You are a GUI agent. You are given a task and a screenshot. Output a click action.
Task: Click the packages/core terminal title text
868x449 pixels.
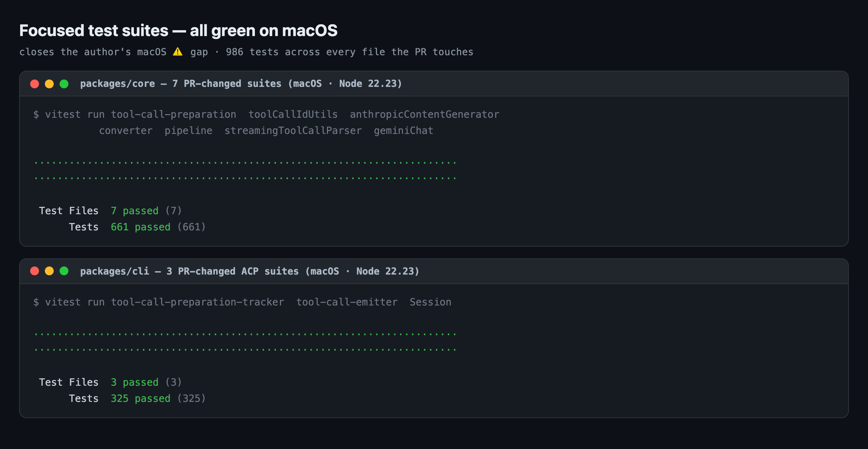coord(241,84)
